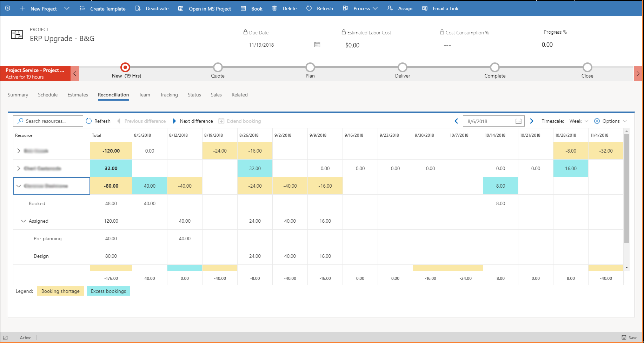This screenshot has height=343, width=644.
Task: Click the Design row label
Action: click(41, 256)
